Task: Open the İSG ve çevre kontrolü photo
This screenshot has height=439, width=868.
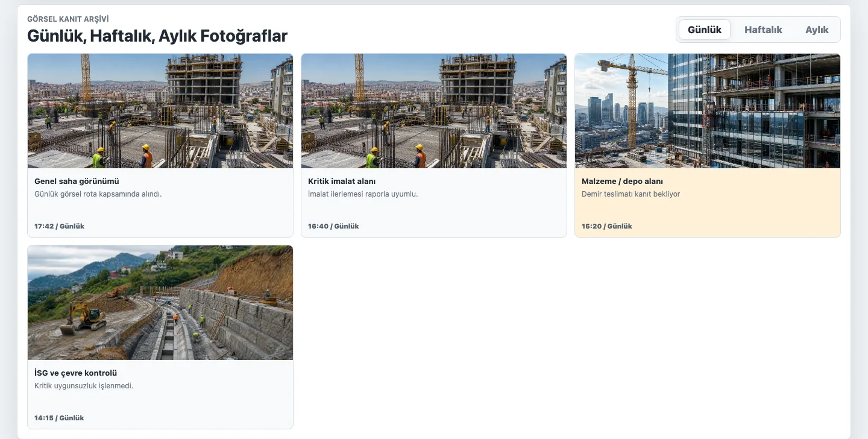Action: (160, 303)
